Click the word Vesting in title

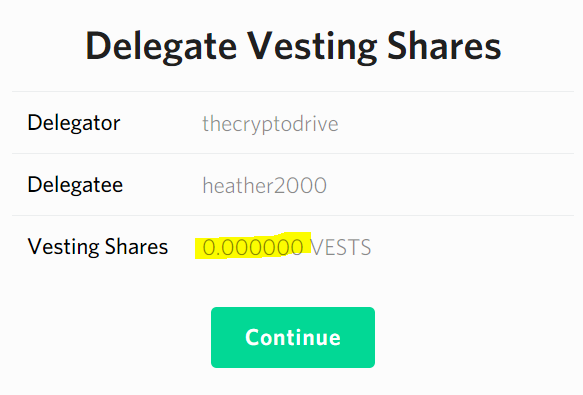pyautogui.click(x=312, y=47)
